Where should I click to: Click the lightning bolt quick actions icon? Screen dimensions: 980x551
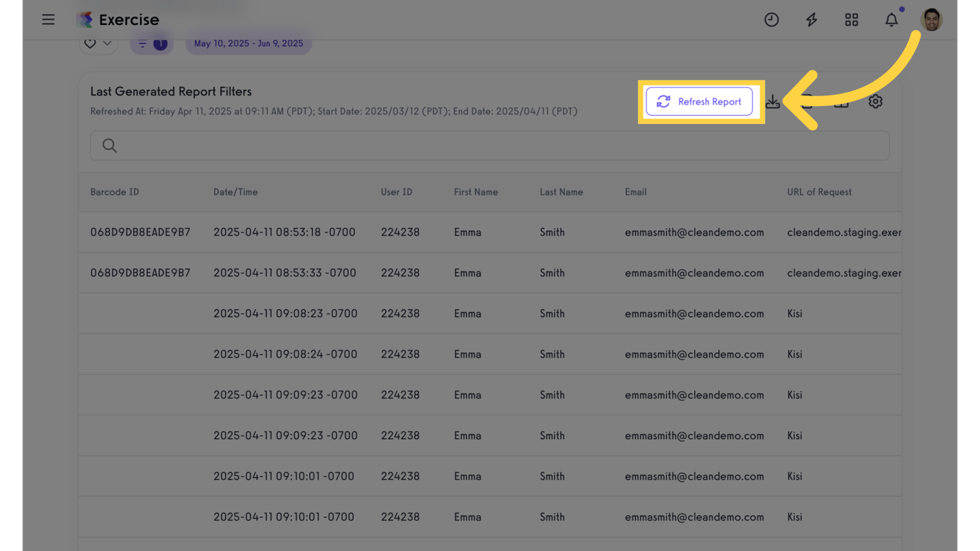811,20
